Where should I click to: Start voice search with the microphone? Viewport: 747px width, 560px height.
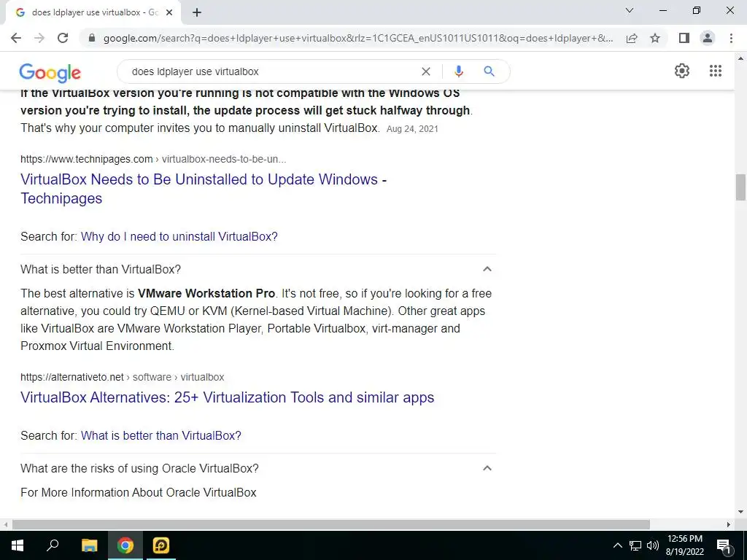click(x=458, y=71)
